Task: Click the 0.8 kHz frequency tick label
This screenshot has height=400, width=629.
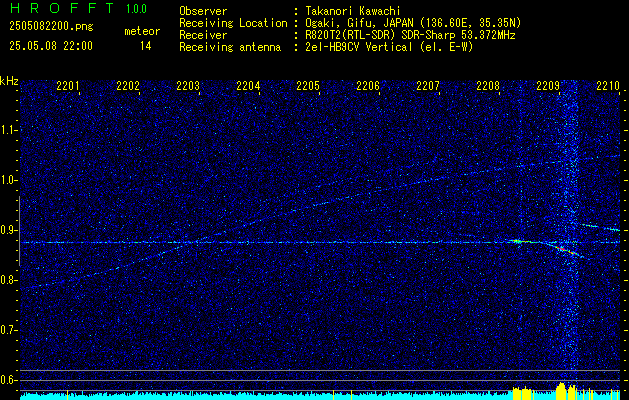Action: (x=8, y=280)
